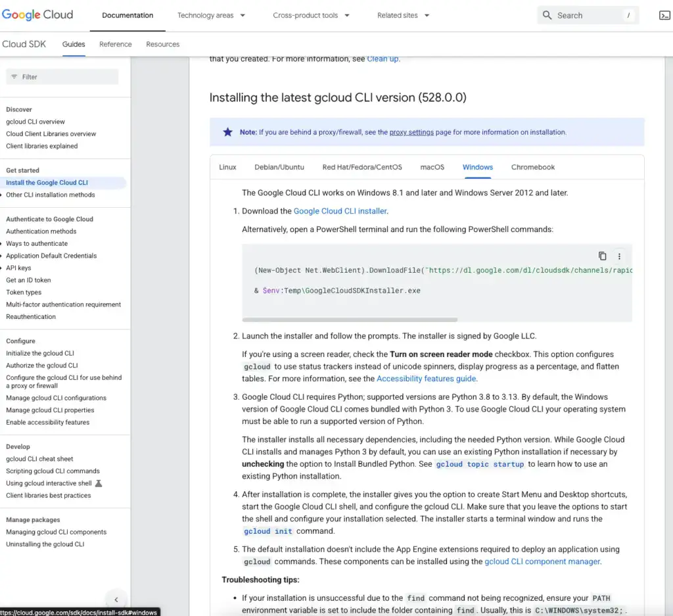Open Scripting gcloud CLI commands page
This screenshot has width=673, height=616.
point(53,471)
